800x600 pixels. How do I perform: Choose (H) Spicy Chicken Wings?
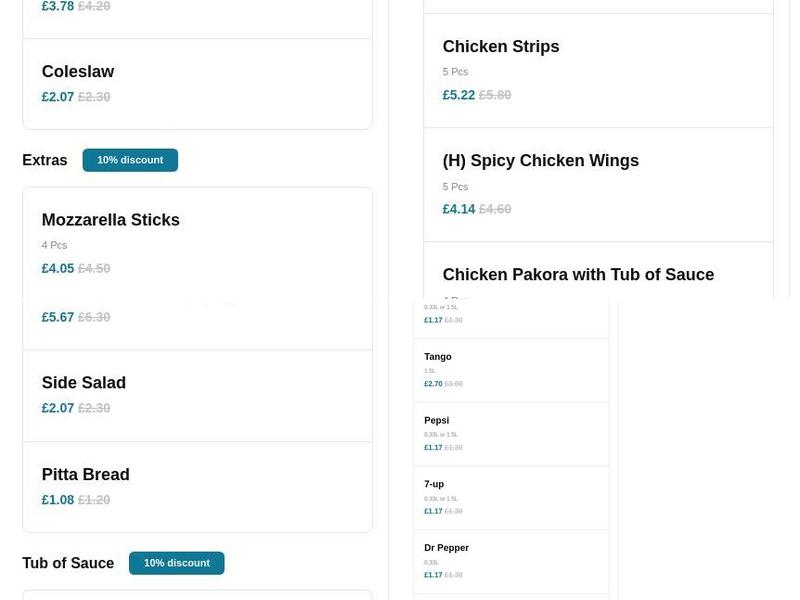click(x=541, y=160)
